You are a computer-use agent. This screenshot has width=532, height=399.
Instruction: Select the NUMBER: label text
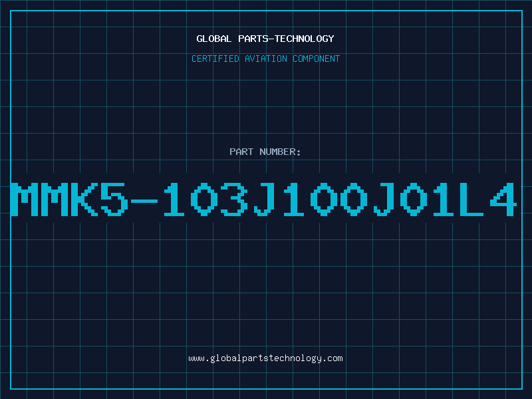[280, 152]
